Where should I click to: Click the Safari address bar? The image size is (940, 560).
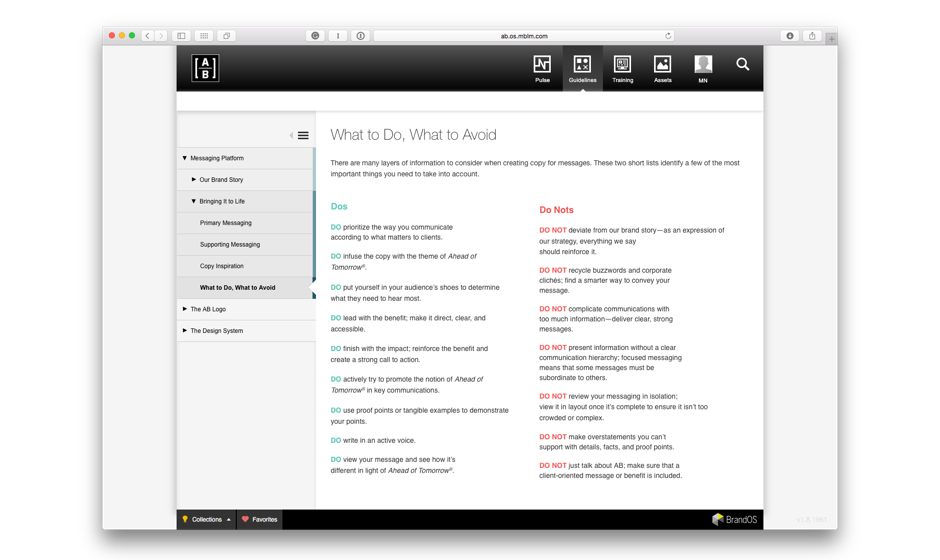pos(524,36)
